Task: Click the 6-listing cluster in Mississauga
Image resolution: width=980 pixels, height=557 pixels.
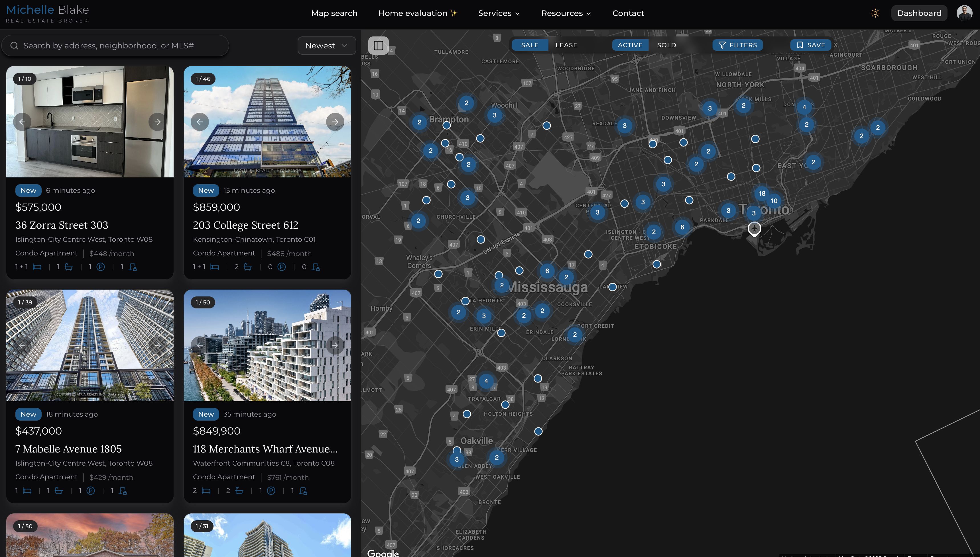Action: (x=547, y=271)
